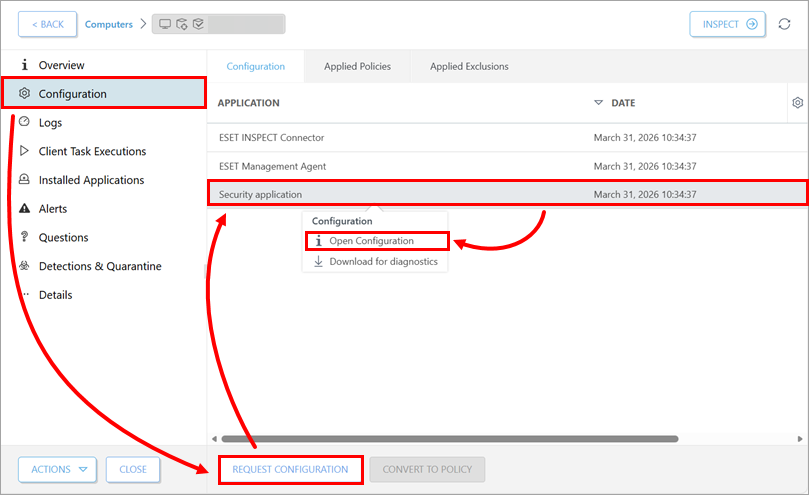
Task: Click the Computers breadcrumb link
Action: (108, 24)
